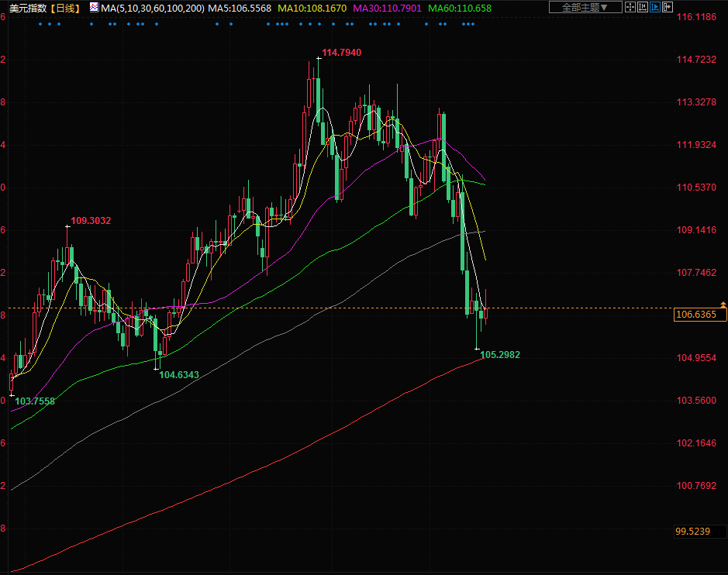728x575 pixels.
Task: Click the 99.5239 boxed axis value
Action: (700, 532)
